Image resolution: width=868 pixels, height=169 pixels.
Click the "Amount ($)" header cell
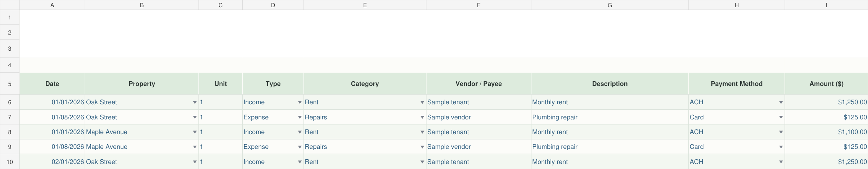[827, 84]
